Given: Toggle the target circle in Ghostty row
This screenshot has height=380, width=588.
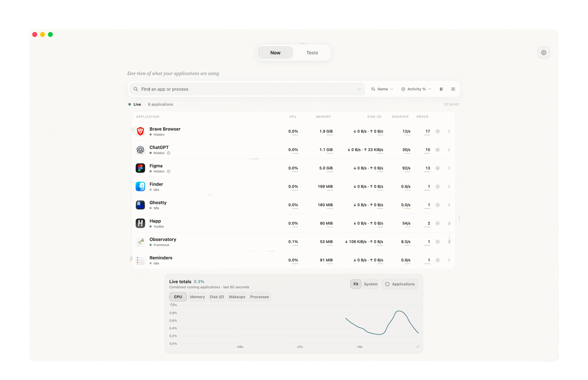Looking at the screenshot, I should [x=437, y=205].
